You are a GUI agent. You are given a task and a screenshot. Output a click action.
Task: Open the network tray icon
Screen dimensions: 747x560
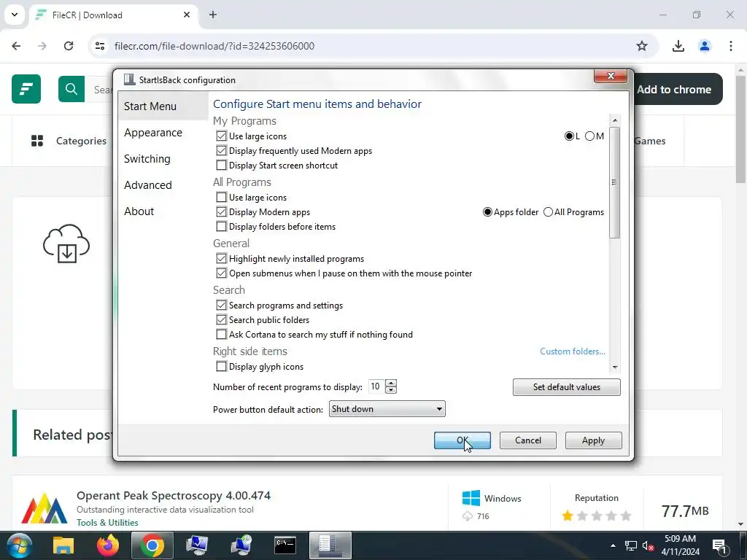click(631, 546)
